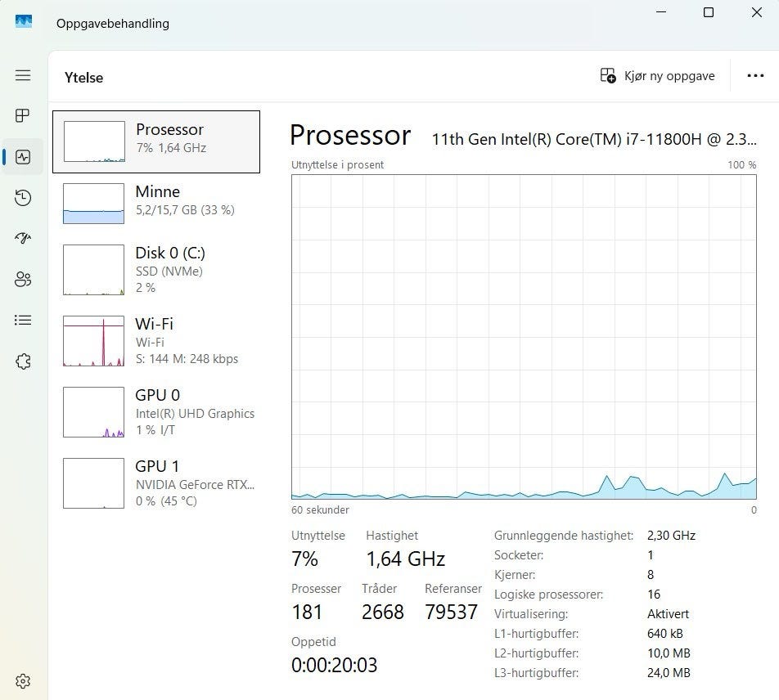Screen dimensions: 779x700
Task: Select GPU 0 Intel UHD Graphics item
Action: coord(156,412)
